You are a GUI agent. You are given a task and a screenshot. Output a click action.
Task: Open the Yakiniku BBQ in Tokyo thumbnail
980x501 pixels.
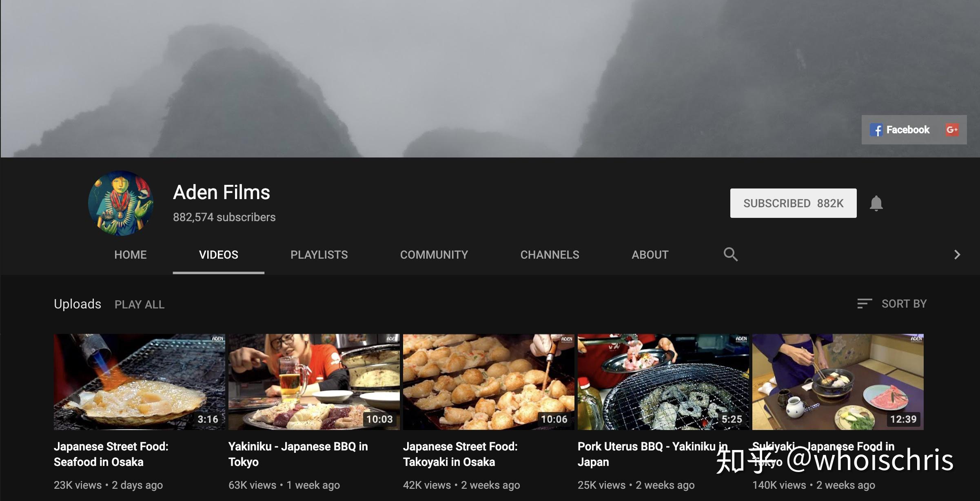tap(314, 382)
